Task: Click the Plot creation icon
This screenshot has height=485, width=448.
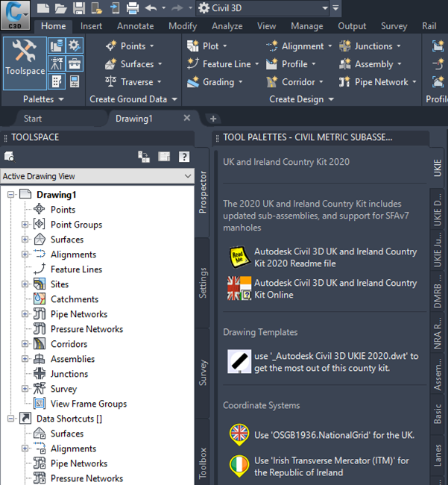Action: [193, 46]
